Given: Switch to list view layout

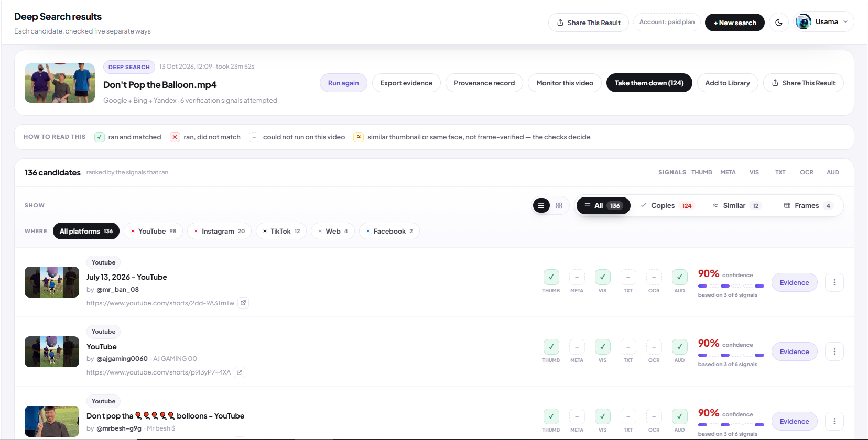Looking at the screenshot, I should click(x=541, y=206).
